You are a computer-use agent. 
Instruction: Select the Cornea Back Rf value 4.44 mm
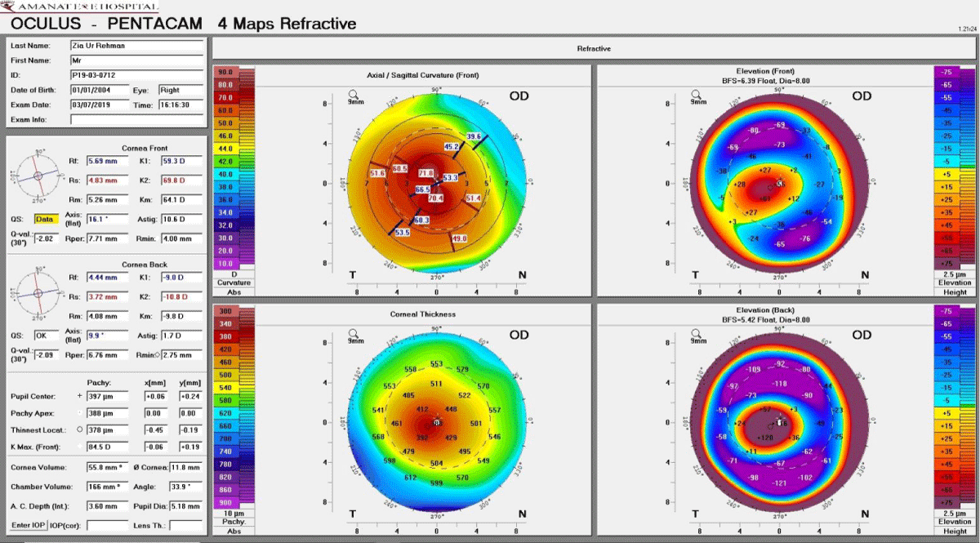click(107, 278)
